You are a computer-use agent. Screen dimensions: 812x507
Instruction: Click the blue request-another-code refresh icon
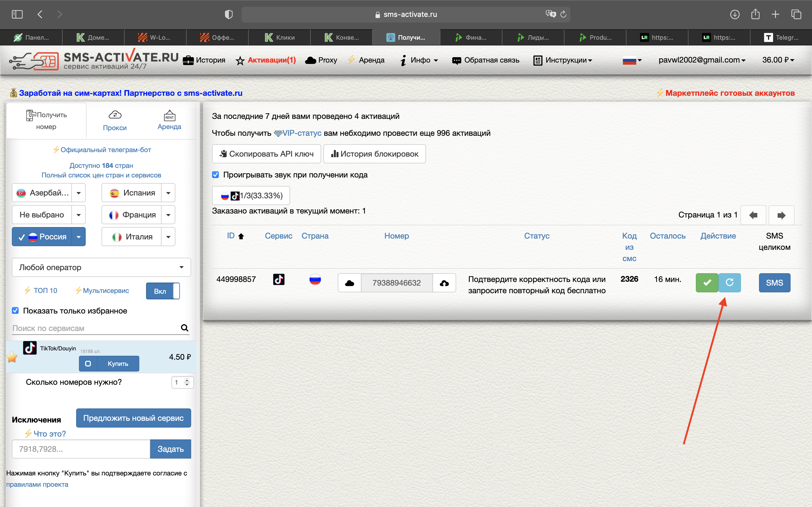tap(729, 283)
